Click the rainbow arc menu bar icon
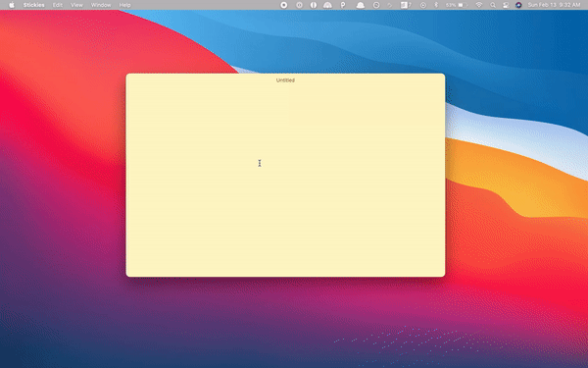Image resolution: width=588 pixels, height=368 pixels. pyautogui.click(x=327, y=5)
